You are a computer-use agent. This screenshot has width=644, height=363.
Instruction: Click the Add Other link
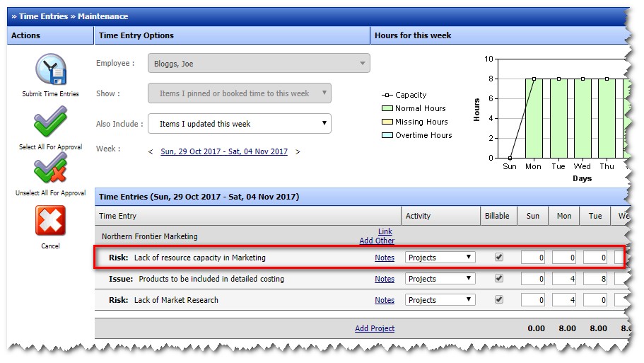point(377,241)
